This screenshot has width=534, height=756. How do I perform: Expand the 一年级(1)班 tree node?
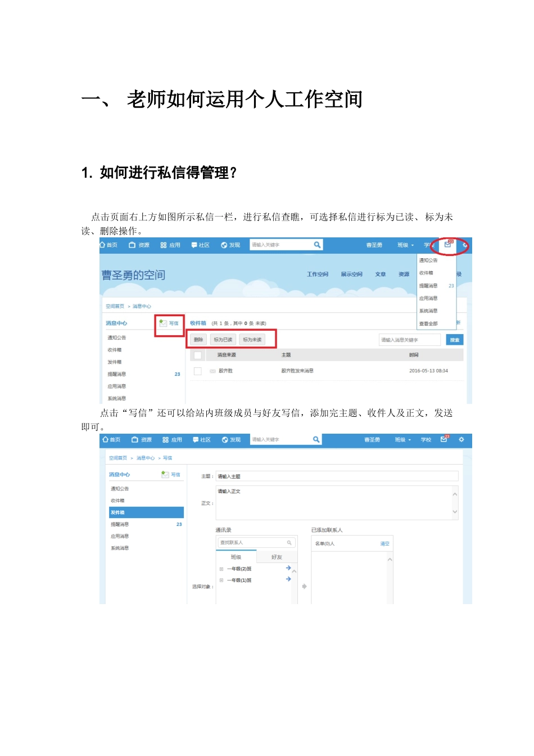pyautogui.click(x=221, y=580)
